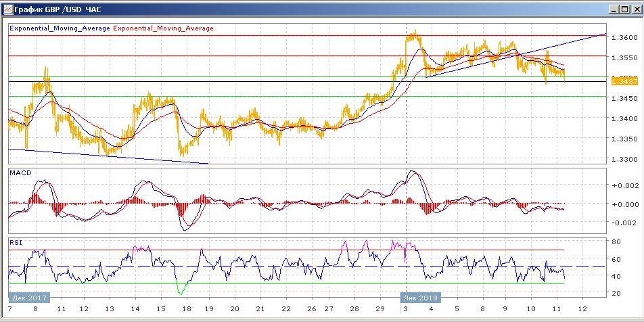Click the MACD -0.002 axis label
Image resolution: width=644 pixels, height=322 pixels.
[623, 222]
